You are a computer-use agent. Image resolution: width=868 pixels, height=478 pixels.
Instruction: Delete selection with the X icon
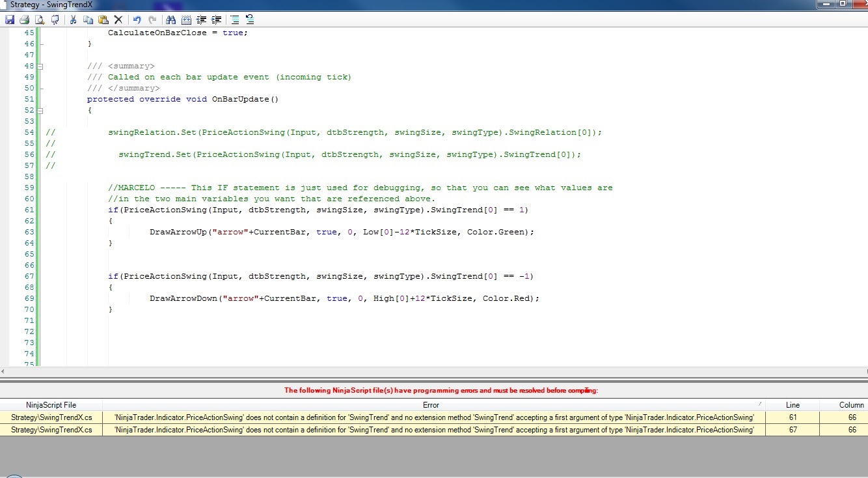pyautogui.click(x=118, y=20)
